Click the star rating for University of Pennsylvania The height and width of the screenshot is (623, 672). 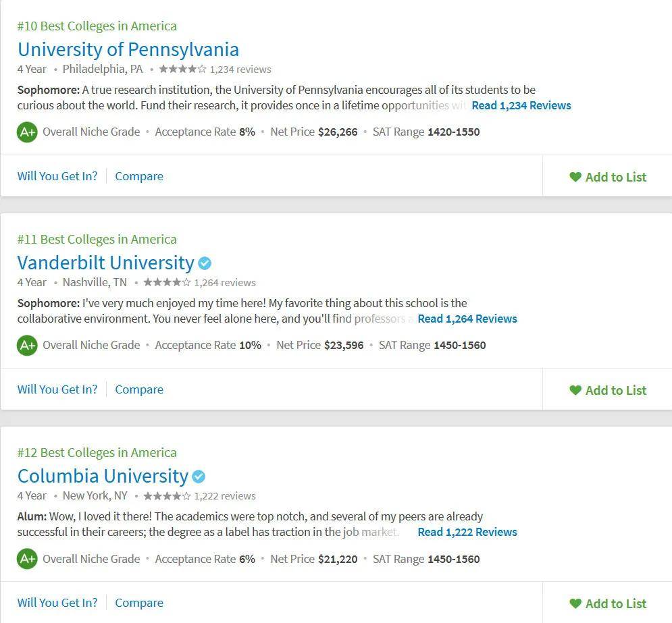click(x=182, y=69)
